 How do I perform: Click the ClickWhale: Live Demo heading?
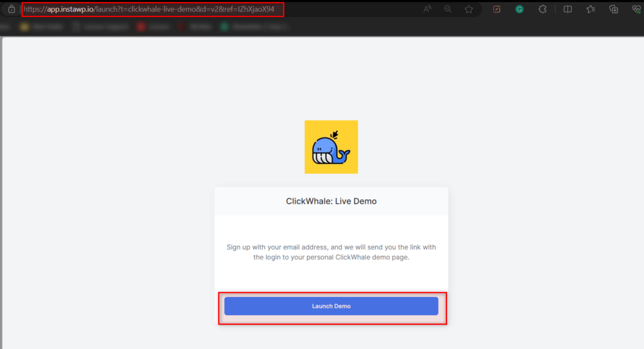pyautogui.click(x=331, y=201)
